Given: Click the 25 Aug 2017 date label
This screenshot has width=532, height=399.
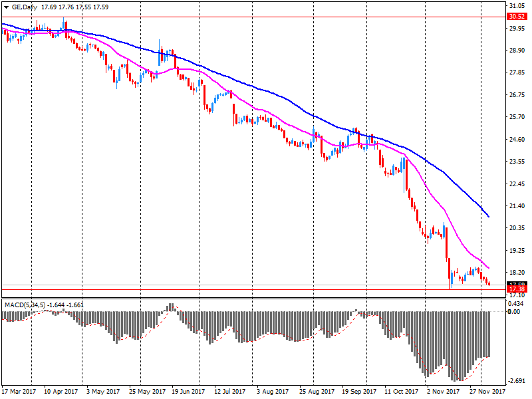Looking at the screenshot, I should click(317, 392).
